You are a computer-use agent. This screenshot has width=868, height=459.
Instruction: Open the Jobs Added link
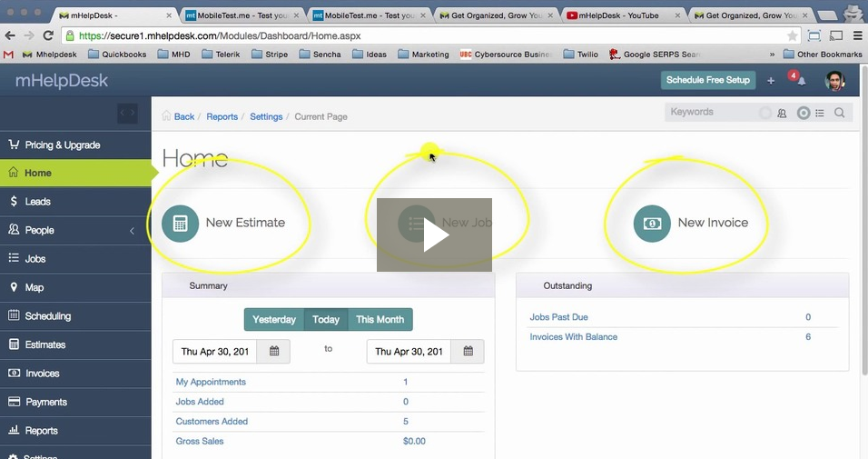(200, 402)
